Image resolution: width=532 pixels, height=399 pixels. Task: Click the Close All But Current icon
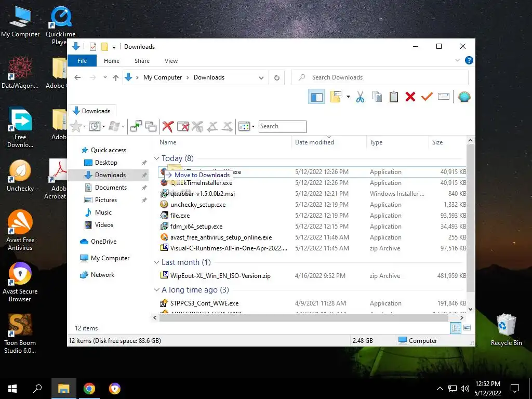(x=183, y=127)
